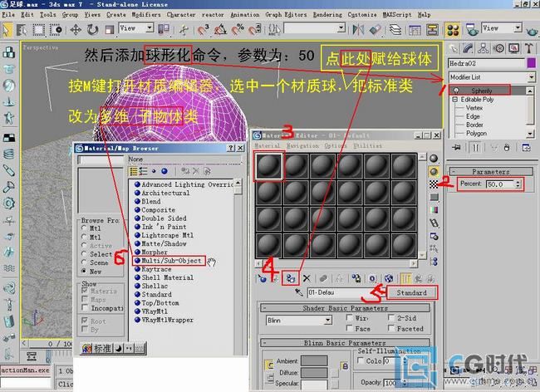The image size is (540, 392).
Task: Open Select by Name tool
Action: coord(22,30)
